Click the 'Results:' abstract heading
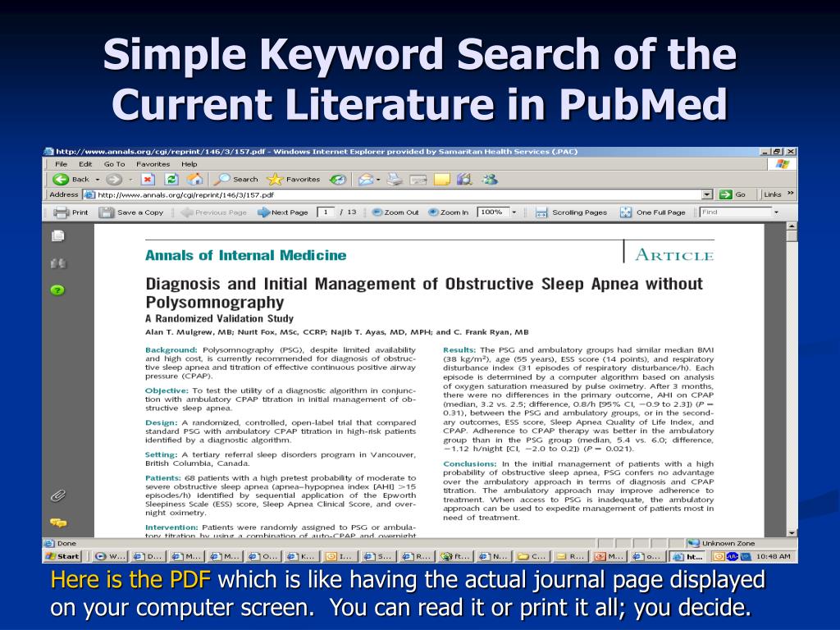This screenshot has width=840, height=630. point(459,349)
